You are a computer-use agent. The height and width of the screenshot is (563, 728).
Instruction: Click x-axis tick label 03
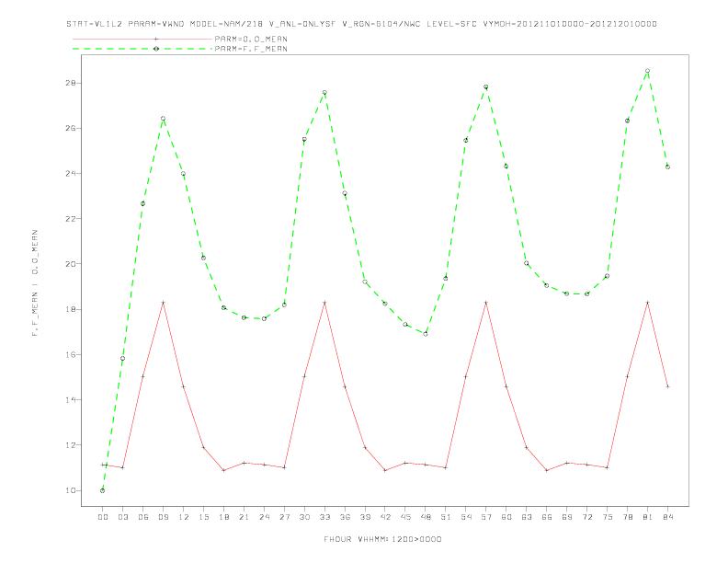point(122,517)
